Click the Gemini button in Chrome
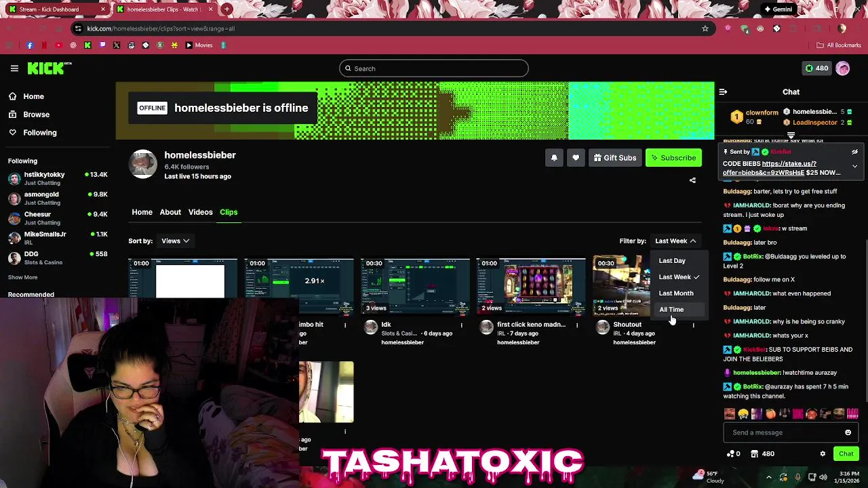This screenshot has width=868, height=488. click(777, 9)
